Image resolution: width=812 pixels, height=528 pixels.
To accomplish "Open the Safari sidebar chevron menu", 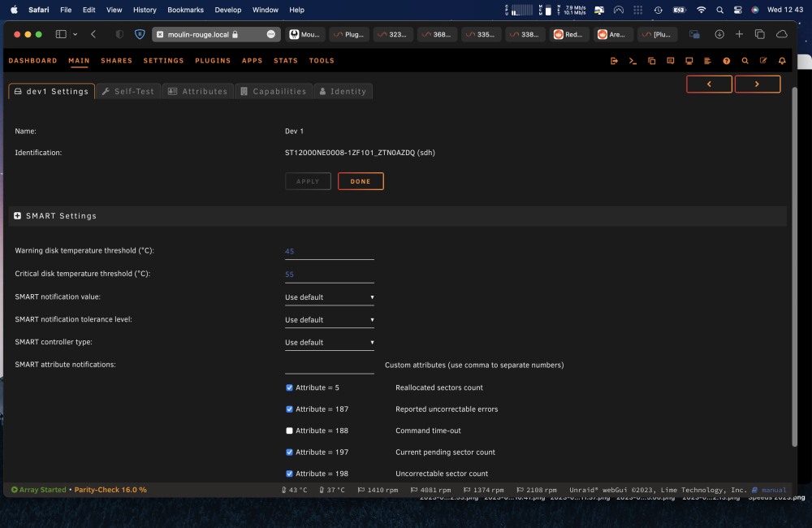I will pos(75,34).
